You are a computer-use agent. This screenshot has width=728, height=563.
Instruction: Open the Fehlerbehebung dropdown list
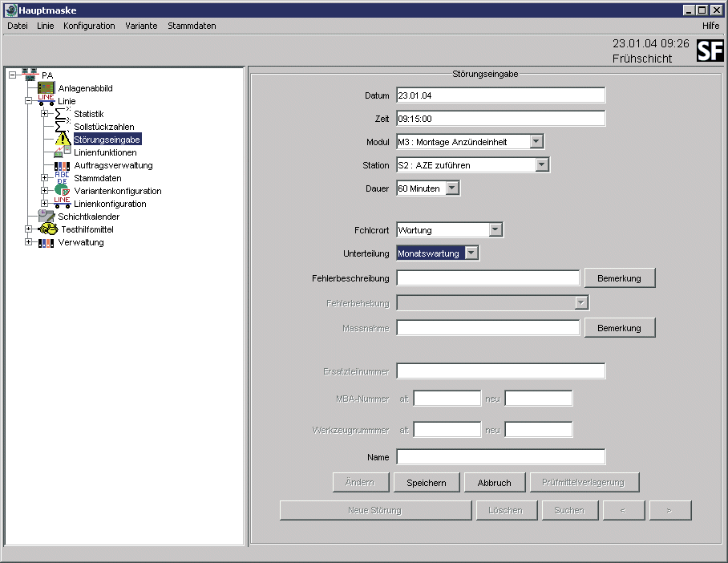click(580, 303)
